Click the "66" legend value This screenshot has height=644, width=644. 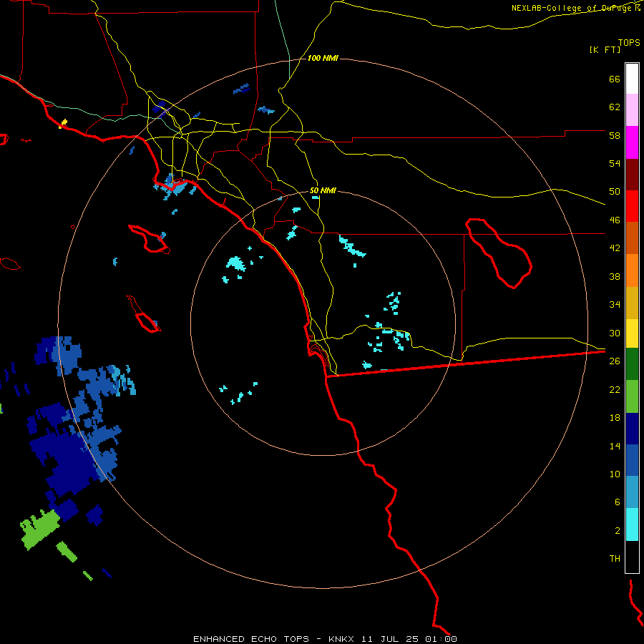(x=615, y=79)
